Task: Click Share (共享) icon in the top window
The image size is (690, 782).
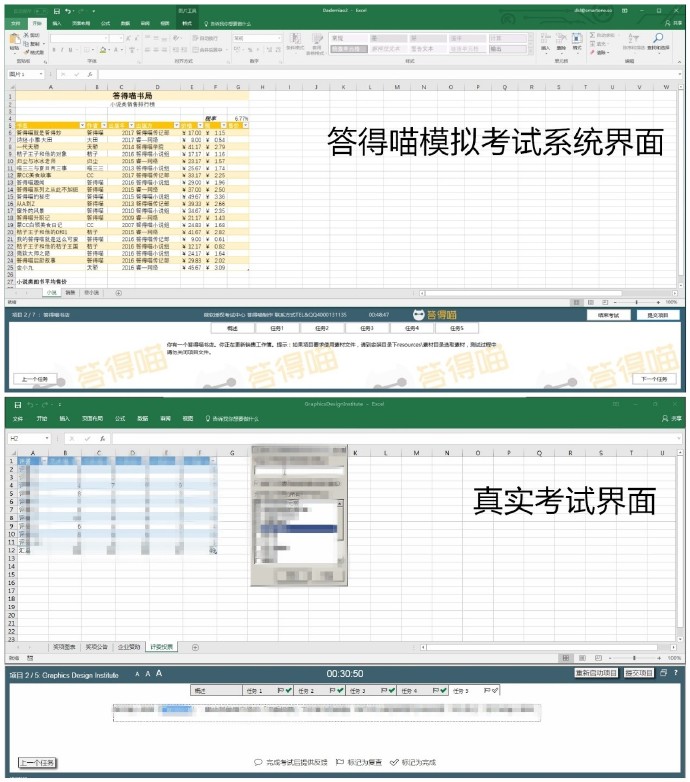Action: [x=668, y=23]
